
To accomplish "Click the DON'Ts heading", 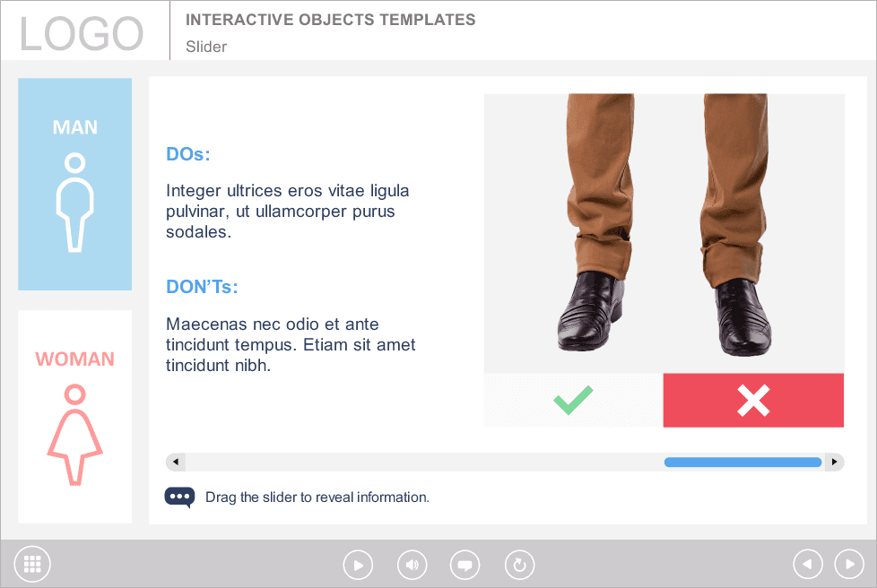I will [x=202, y=287].
